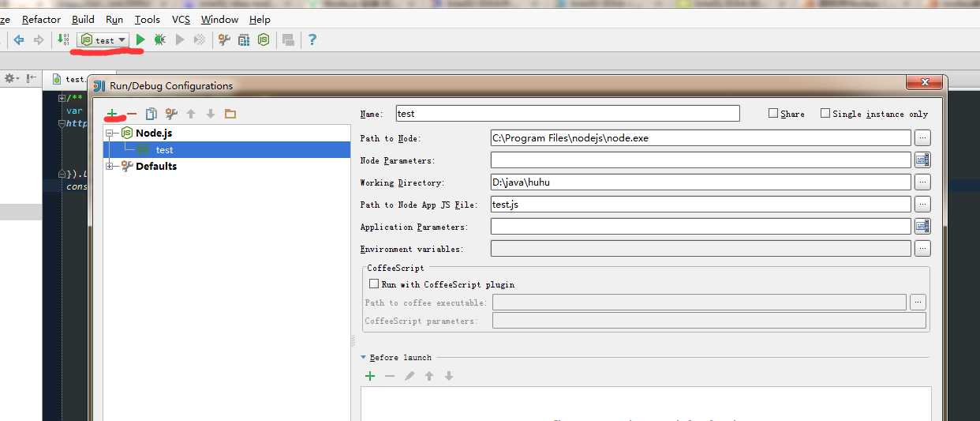
Task: Edit Environment variables via browse button
Action: click(922, 249)
